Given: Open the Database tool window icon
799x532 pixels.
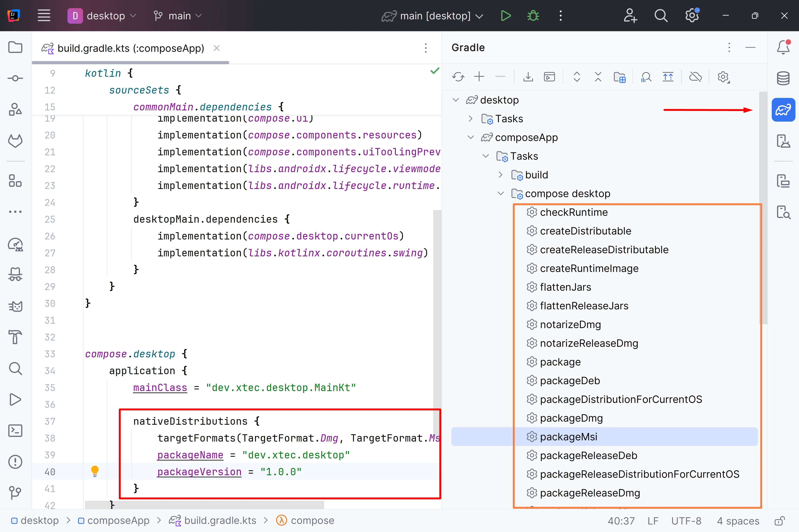Looking at the screenshot, I should (783, 78).
